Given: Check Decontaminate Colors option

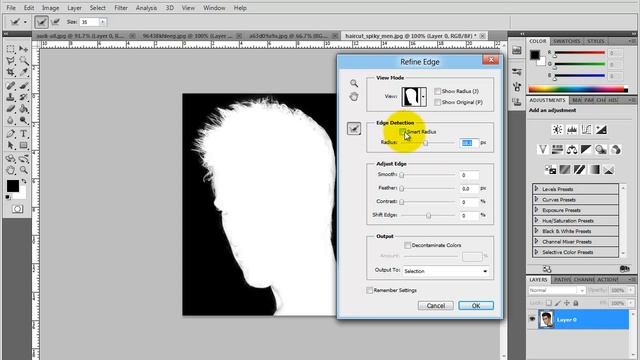Looking at the screenshot, I should (x=407, y=245).
